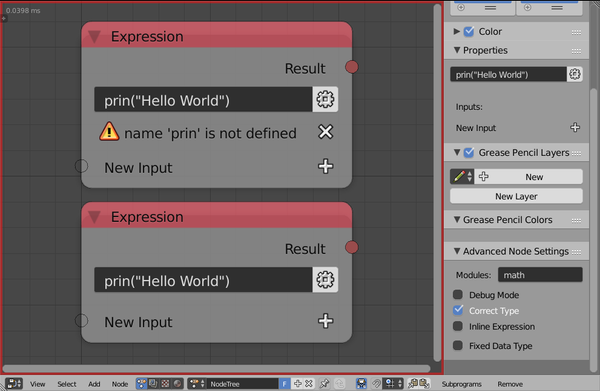Open the Add menu
Image resolution: width=600 pixels, height=391 pixels.
tap(94, 384)
